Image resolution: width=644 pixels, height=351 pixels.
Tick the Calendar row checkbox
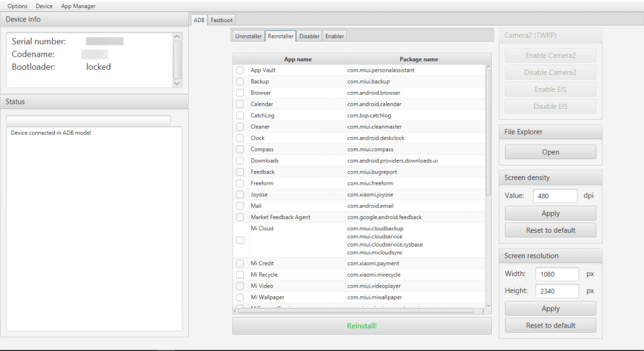(240, 104)
